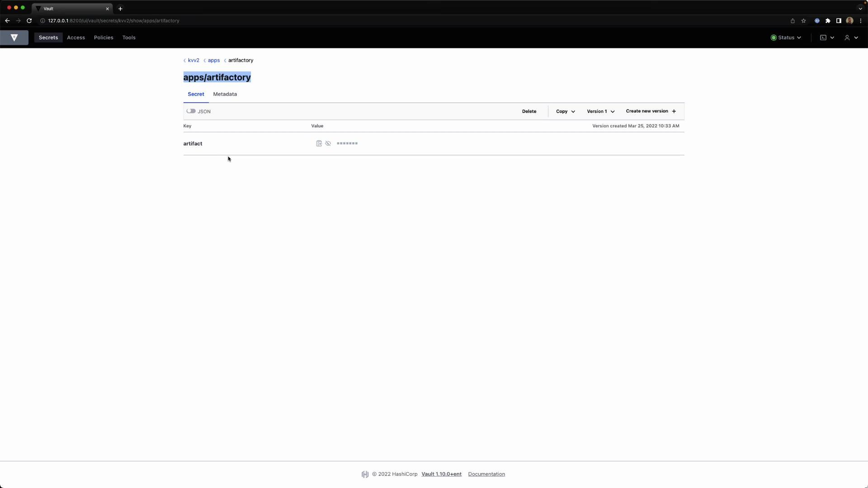
Task: Click the version created timestamp
Action: [x=636, y=126]
